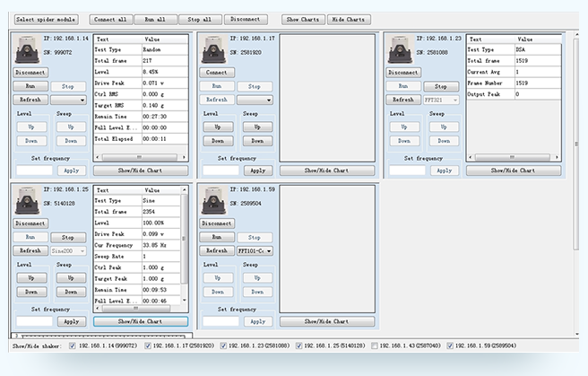The image size is (588, 376).
Task: Select Target RMS value 0.140 g
Action: pyautogui.click(x=154, y=106)
